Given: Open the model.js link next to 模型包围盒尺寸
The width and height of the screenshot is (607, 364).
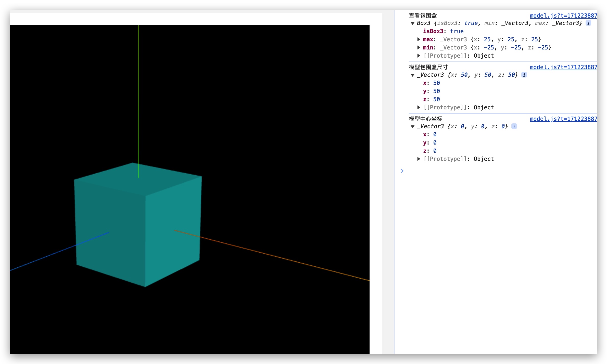Looking at the screenshot, I should [563, 67].
